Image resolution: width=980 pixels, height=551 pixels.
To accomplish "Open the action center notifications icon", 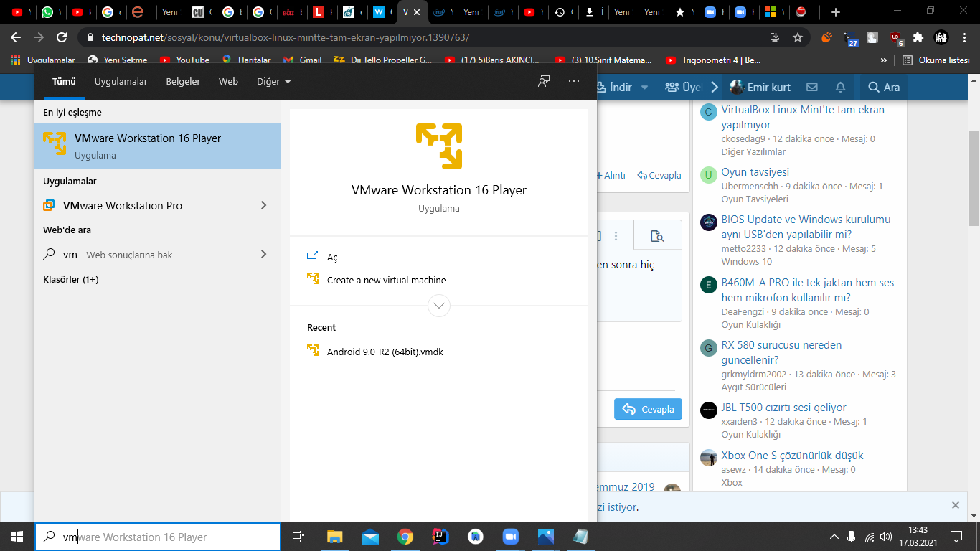I will tap(956, 537).
